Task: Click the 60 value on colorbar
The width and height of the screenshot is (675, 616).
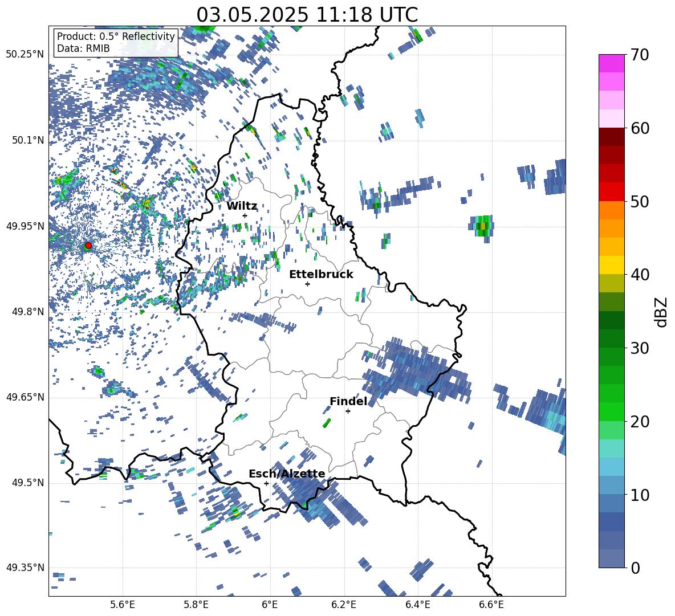Action: point(639,128)
